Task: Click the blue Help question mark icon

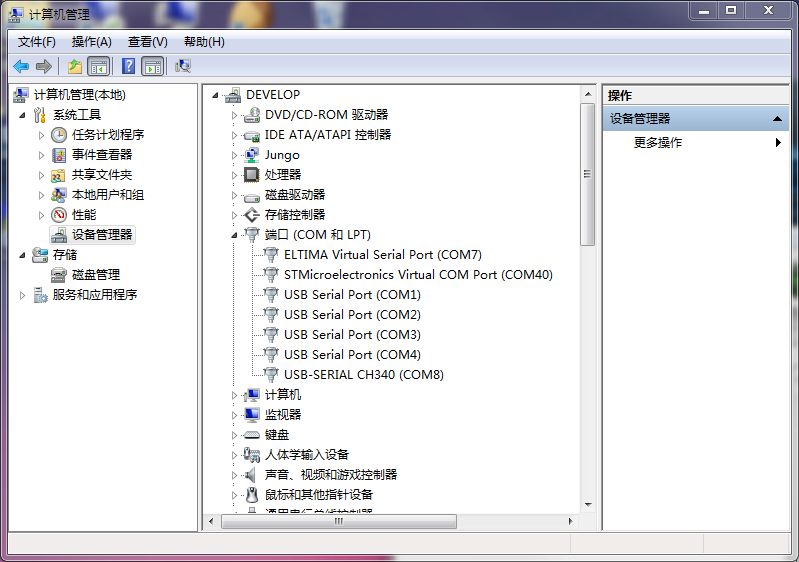Action: click(x=128, y=66)
